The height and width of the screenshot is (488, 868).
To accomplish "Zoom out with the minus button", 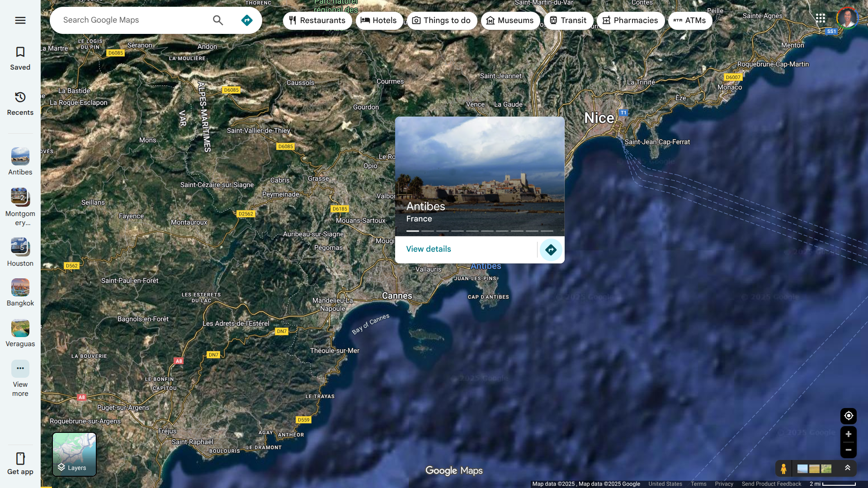I will [x=848, y=450].
